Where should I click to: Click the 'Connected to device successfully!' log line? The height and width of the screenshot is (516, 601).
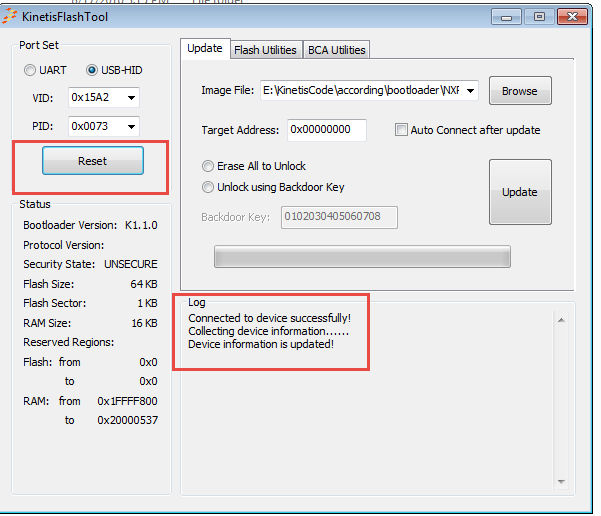[269, 318]
